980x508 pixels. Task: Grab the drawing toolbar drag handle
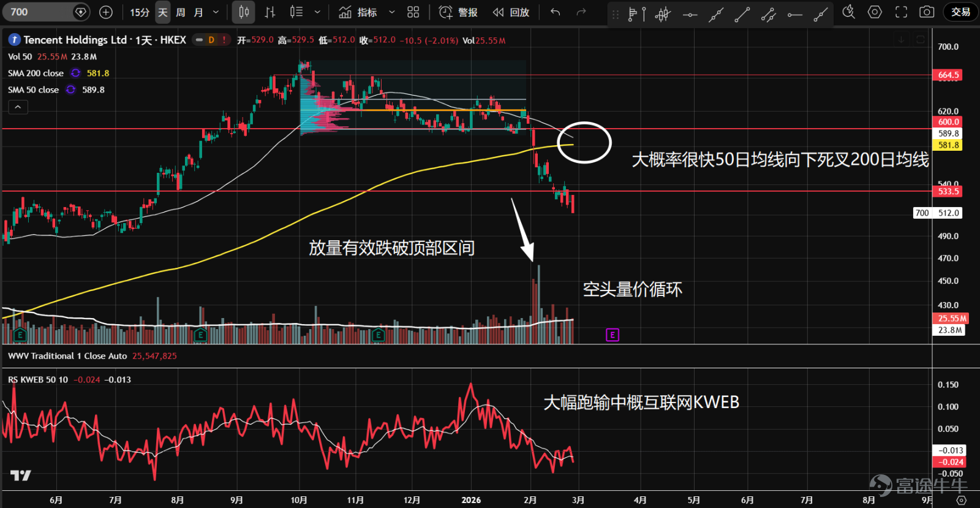point(616,13)
